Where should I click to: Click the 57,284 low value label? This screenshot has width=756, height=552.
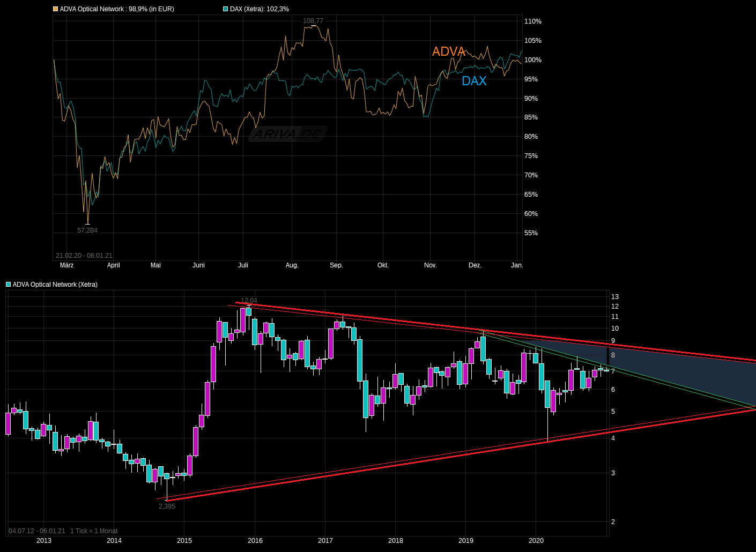(88, 230)
